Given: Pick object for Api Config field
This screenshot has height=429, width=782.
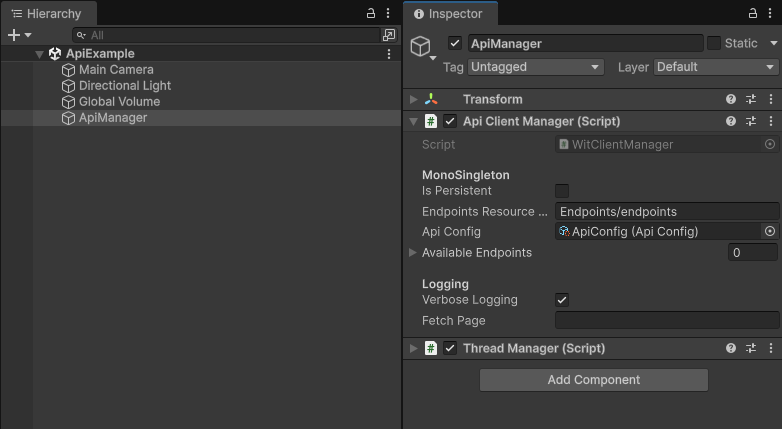Looking at the screenshot, I should [x=770, y=231].
